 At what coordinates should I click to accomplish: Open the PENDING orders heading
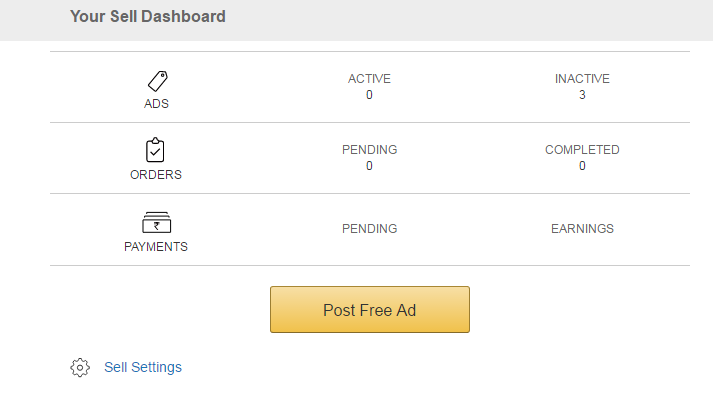tap(369, 150)
